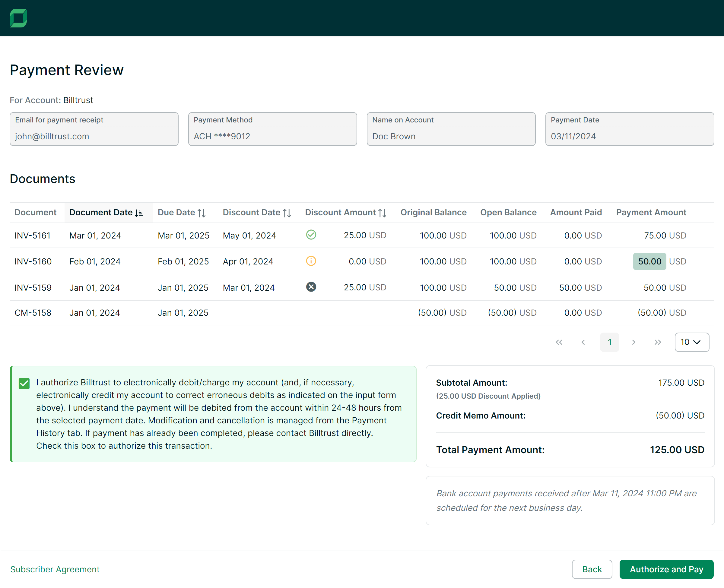Go to previous page arrow
724x588 pixels.
583,342
